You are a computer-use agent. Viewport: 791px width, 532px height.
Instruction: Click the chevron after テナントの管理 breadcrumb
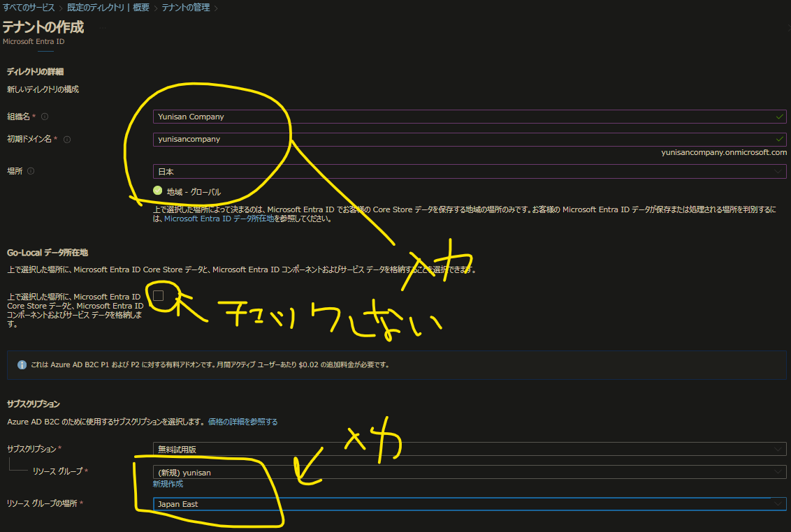click(x=216, y=8)
